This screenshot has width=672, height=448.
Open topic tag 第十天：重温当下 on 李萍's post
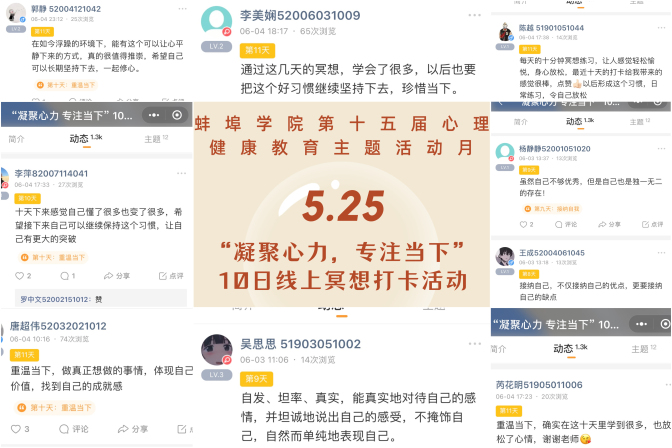pyautogui.click(x=53, y=258)
